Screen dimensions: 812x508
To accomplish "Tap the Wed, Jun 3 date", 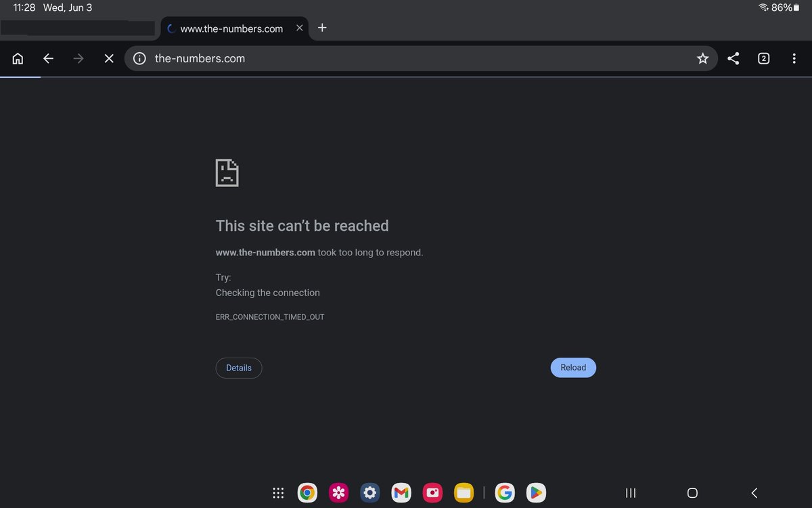I will coord(68,7).
